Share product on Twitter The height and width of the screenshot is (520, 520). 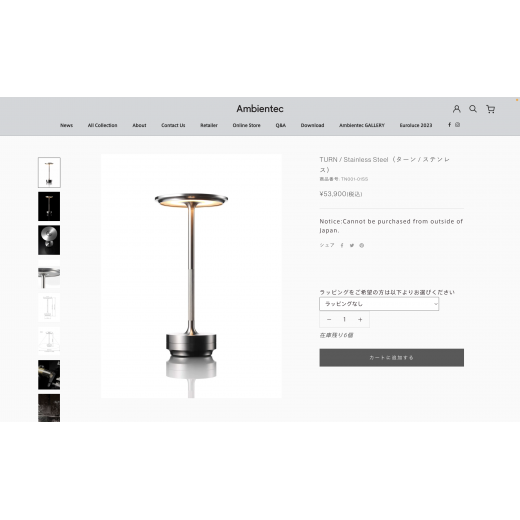click(x=352, y=245)
